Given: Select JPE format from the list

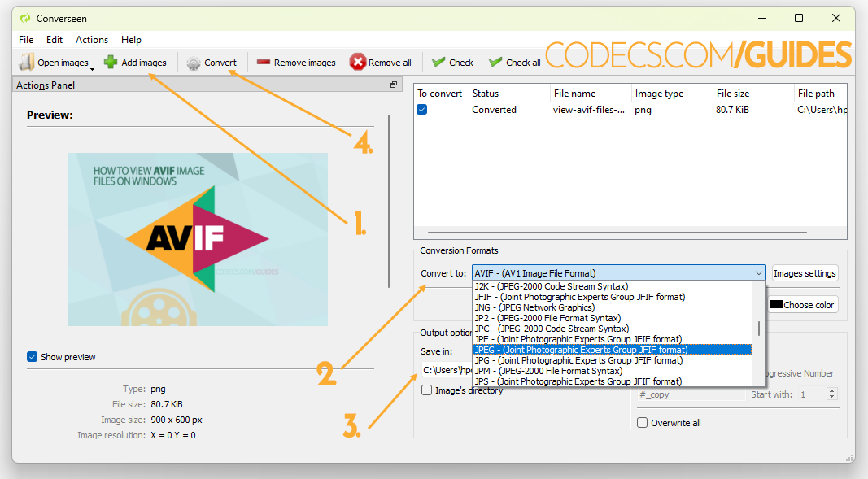Looking at the screenshot, I should (x=613, y=339).
